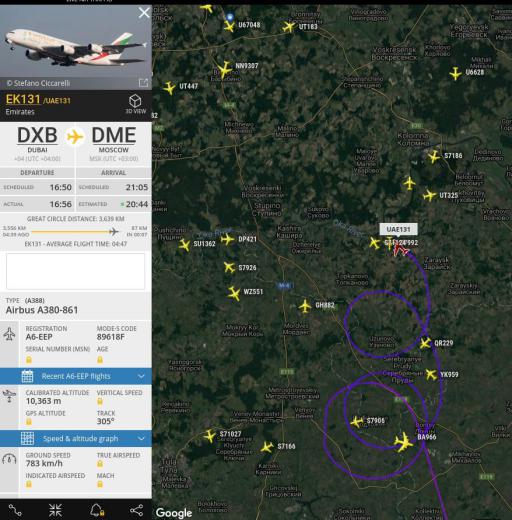Select the QR229 aircraft icon on map
The width and height of the screenshot is (512, 520).
425,343
